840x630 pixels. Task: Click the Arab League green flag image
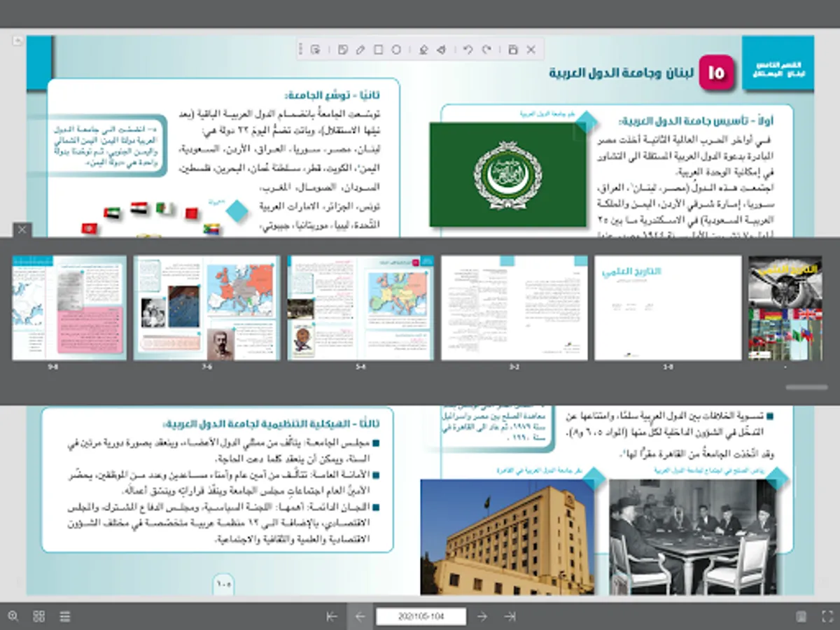[x=507, y=175]
